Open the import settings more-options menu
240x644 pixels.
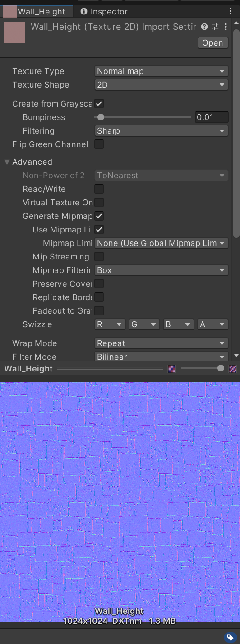226,27
